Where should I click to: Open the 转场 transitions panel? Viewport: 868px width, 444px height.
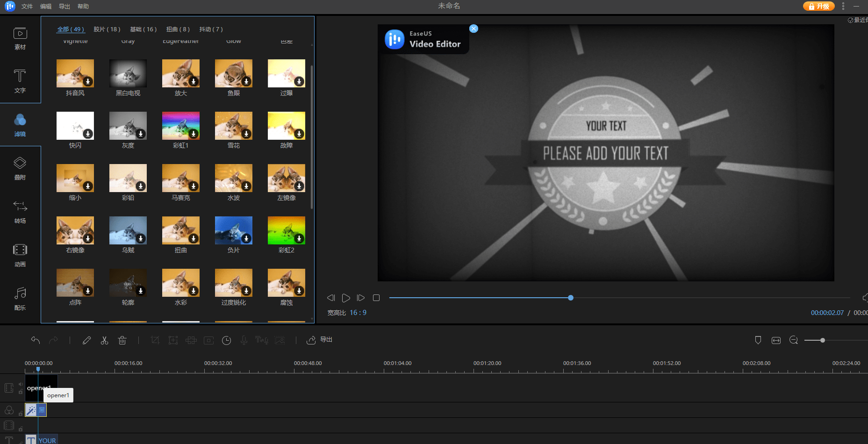[x=20, y=212]
